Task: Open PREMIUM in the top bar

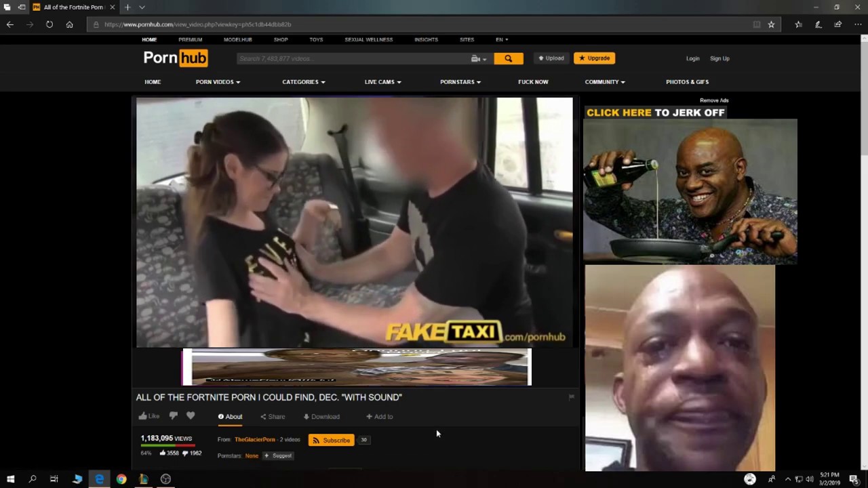Action: pos(190,39)
